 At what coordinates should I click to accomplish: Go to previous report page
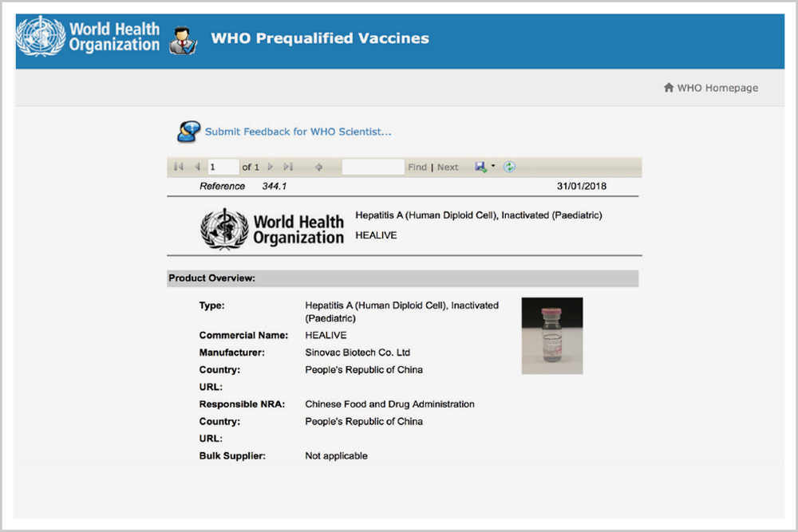[197, 167]
